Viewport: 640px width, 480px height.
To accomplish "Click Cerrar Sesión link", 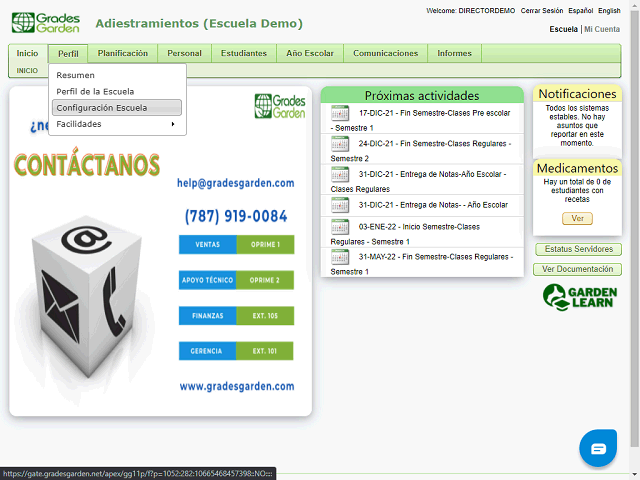I will (x=542, y=11).
